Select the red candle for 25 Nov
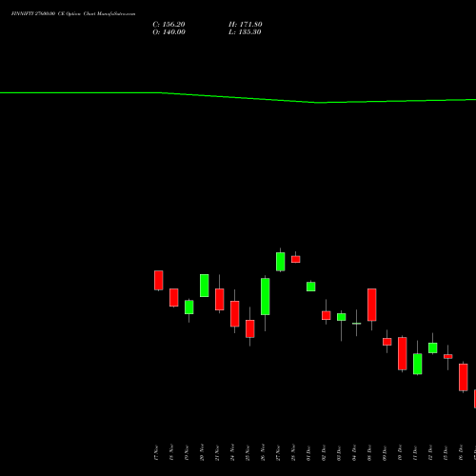Viewport: 476px width, 476px height. [250, 328]
